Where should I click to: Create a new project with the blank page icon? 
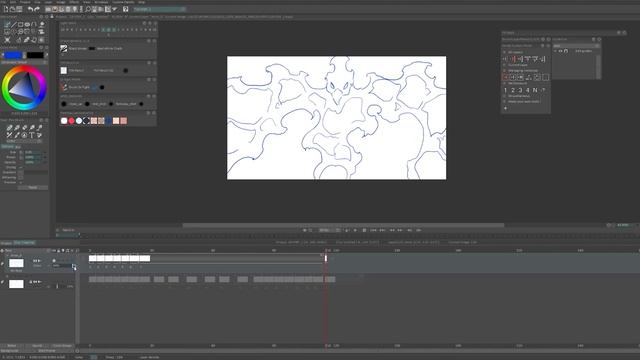(x=6, y=9)
